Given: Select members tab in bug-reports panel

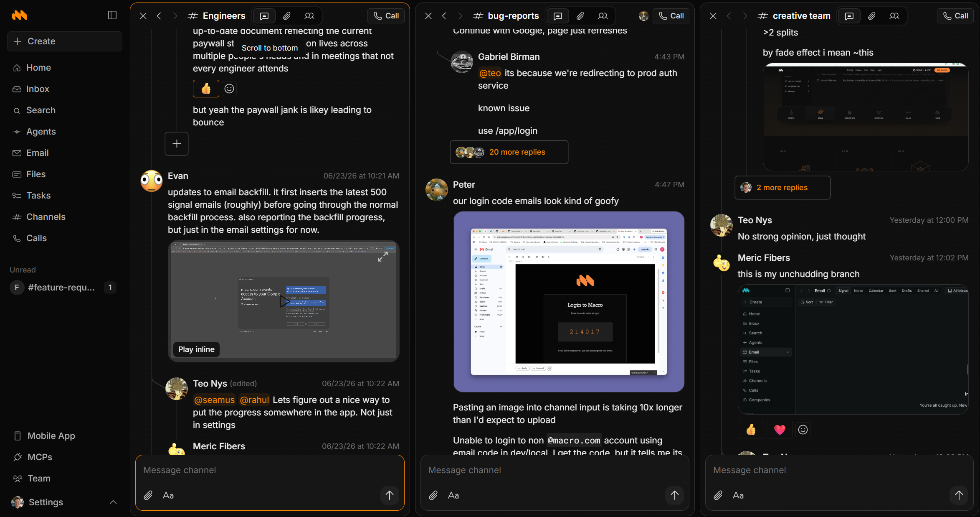Looking at the screenshot, I should tap(603, 16).
